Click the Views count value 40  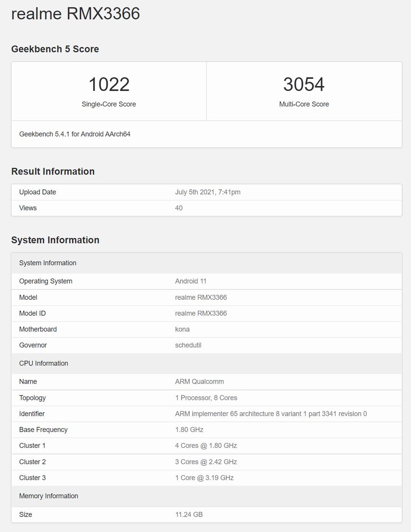point(179,208)
